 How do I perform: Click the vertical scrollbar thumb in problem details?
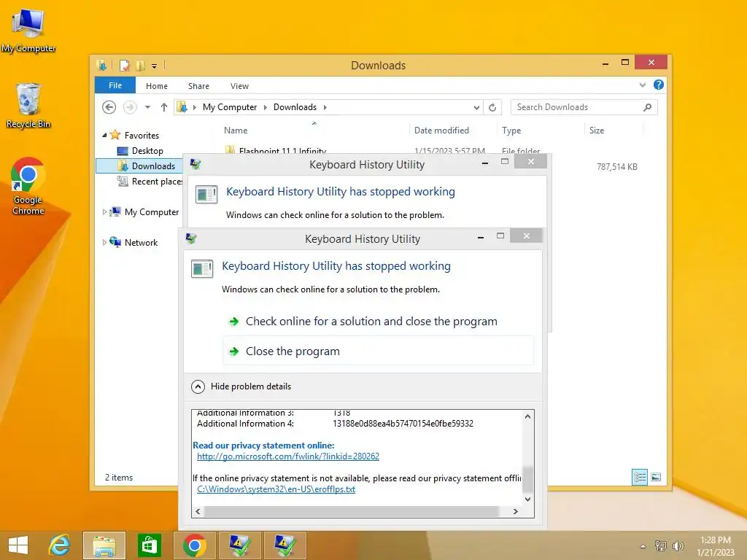(527, 479)
